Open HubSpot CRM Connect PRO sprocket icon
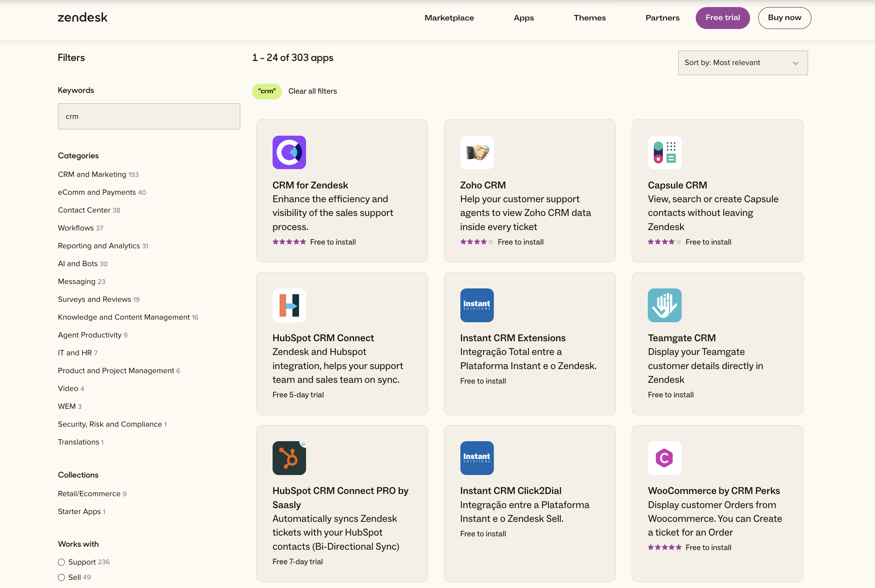This screenshot has height=588, width=875. point(289,458)
